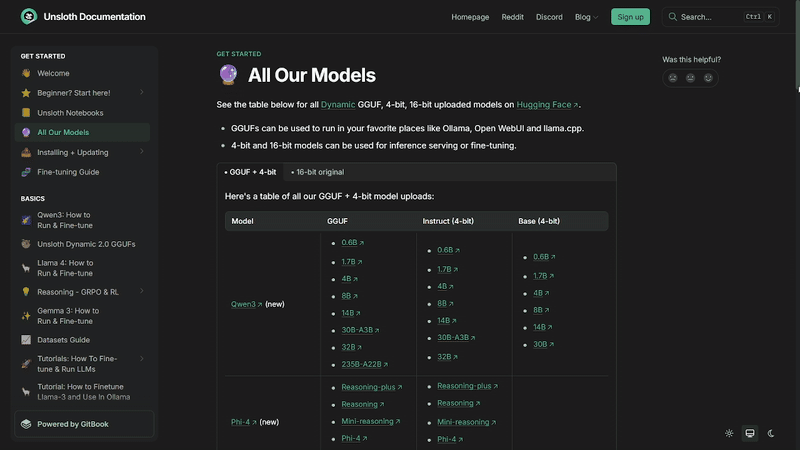Rate page with the neutral face icon
The height and width of the screenshot is (450, 800).
[690, 78]
